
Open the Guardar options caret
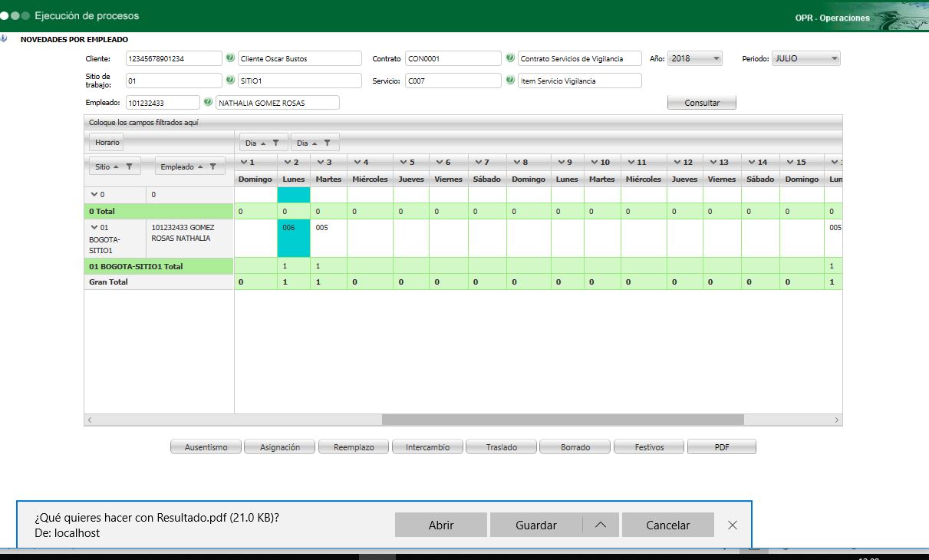(x=601, y=525)
